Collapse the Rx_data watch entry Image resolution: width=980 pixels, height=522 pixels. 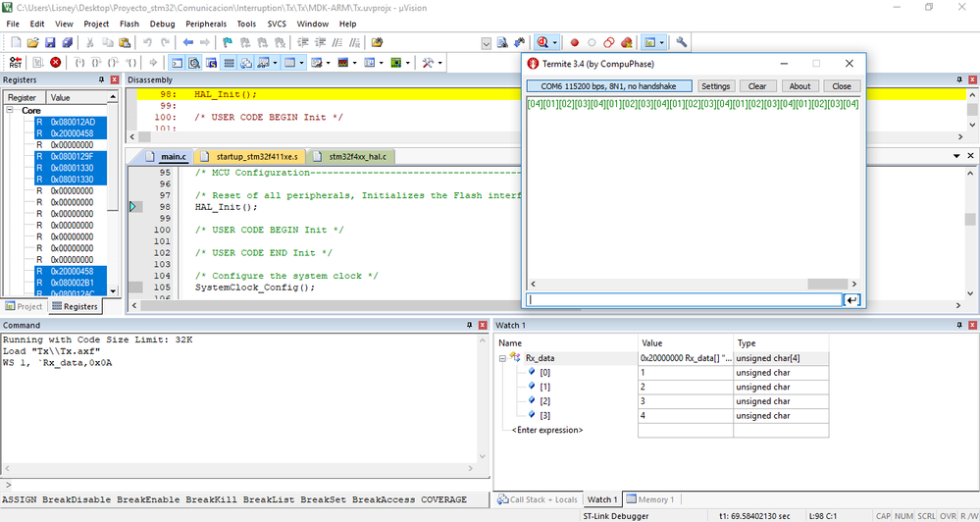click(x=502, y=359)
